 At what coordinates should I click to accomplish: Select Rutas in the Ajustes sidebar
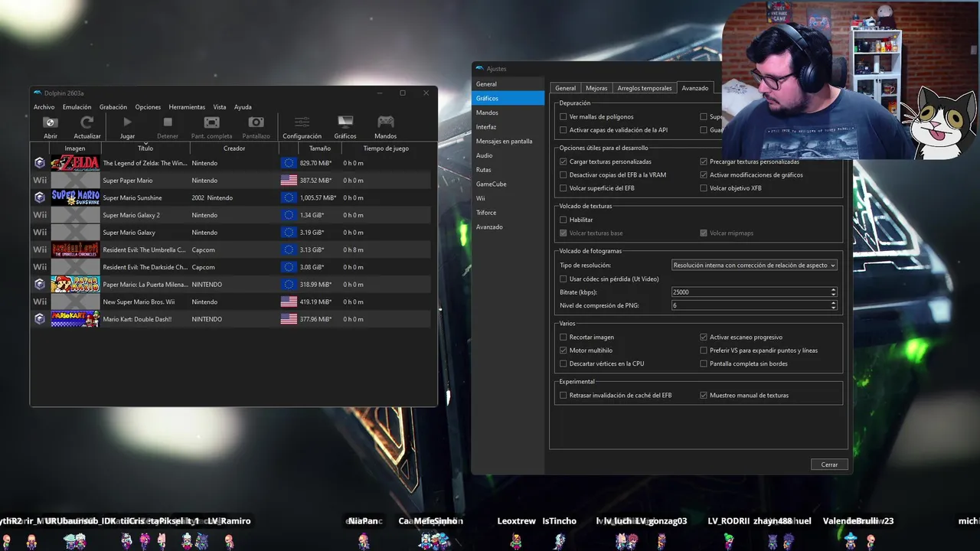508,170
